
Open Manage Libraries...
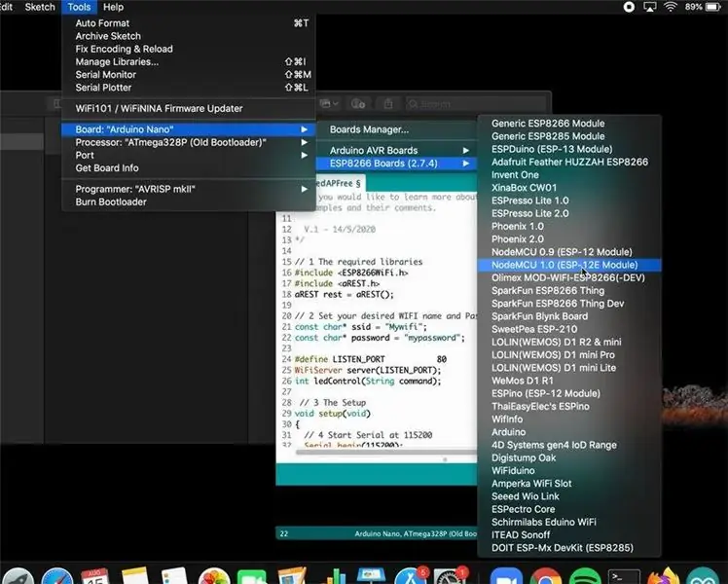pyautogui.click(x=189, y=61)
